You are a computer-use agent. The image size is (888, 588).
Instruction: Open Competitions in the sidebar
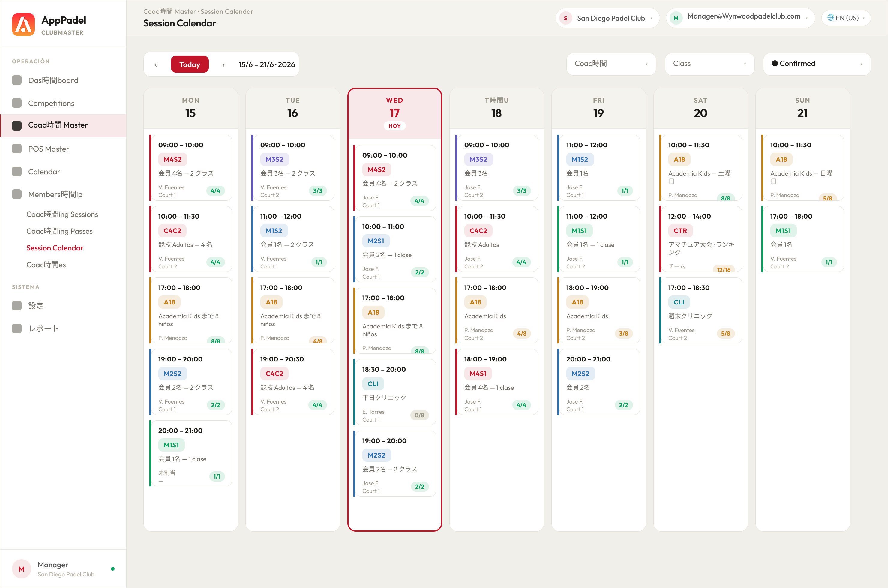coord(63,103)
